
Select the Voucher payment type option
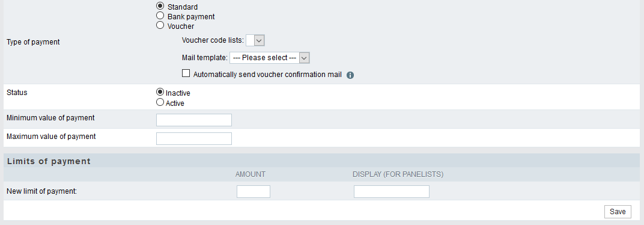(x=160, y=25)
